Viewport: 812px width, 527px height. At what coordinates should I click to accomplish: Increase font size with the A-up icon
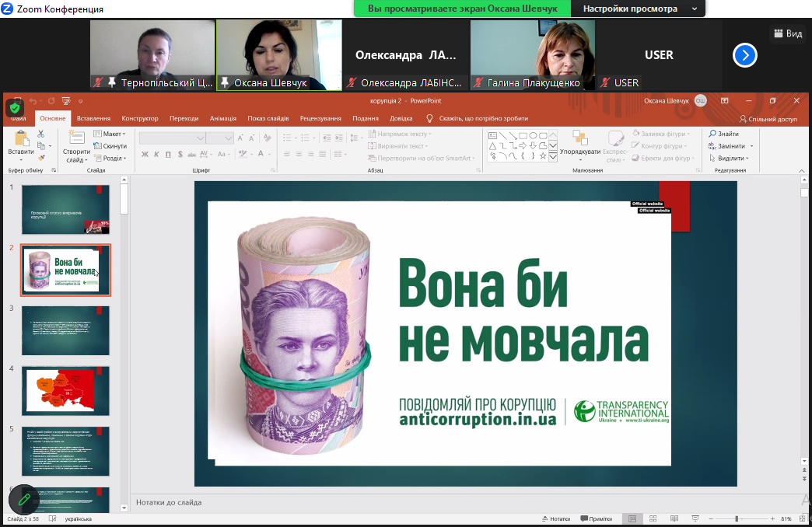[x=240, y=138]
